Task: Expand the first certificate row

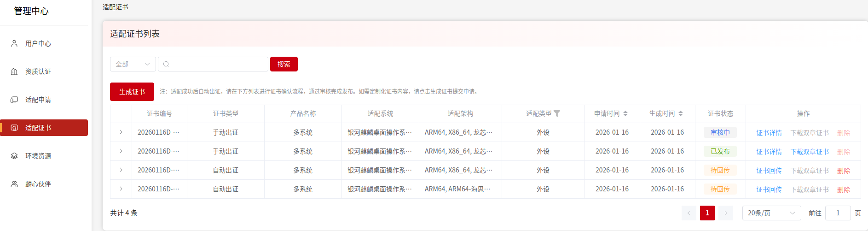Action: tap(121, 132)
